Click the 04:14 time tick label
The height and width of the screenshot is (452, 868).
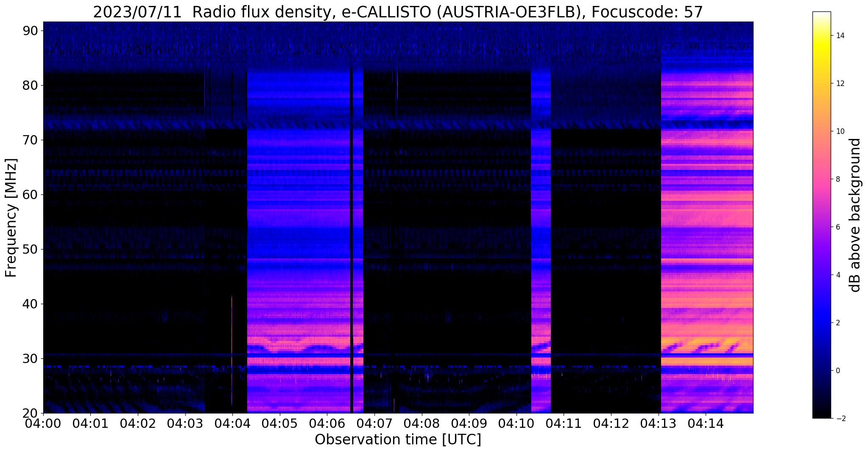706,423
